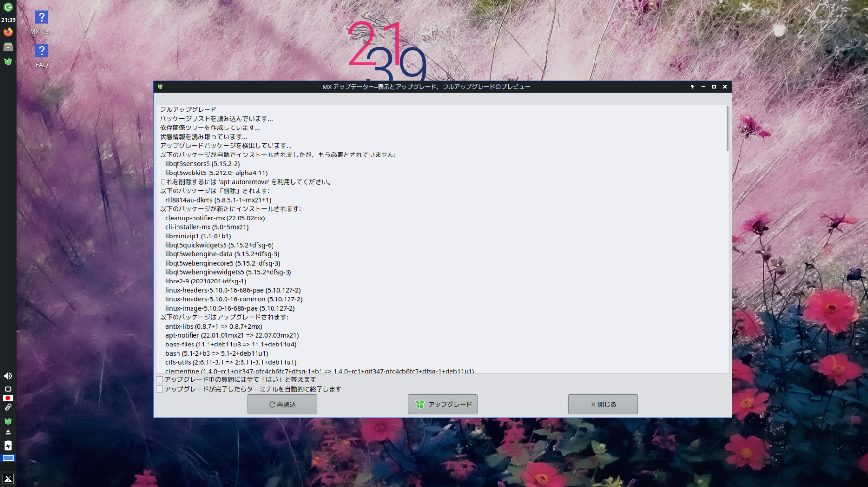Image resolution: width=868 pixels, height=487 pixels.
Task: Click the package list vertical scrollbar thumb
Action: (727, 128)
